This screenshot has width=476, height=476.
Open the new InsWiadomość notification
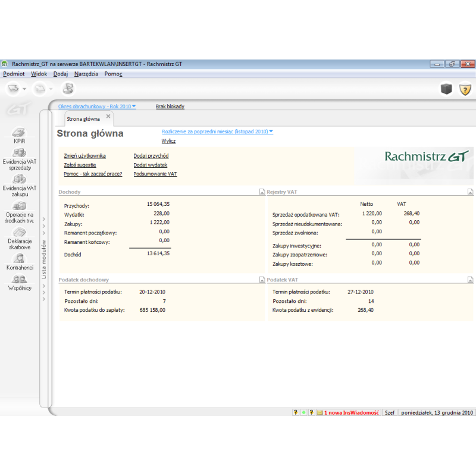click(x=351, y=412)
